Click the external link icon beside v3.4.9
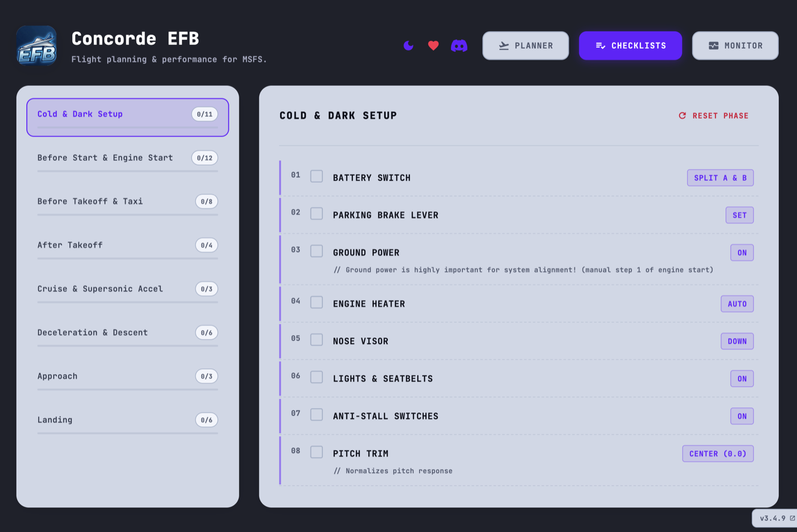 click(792, 518)
